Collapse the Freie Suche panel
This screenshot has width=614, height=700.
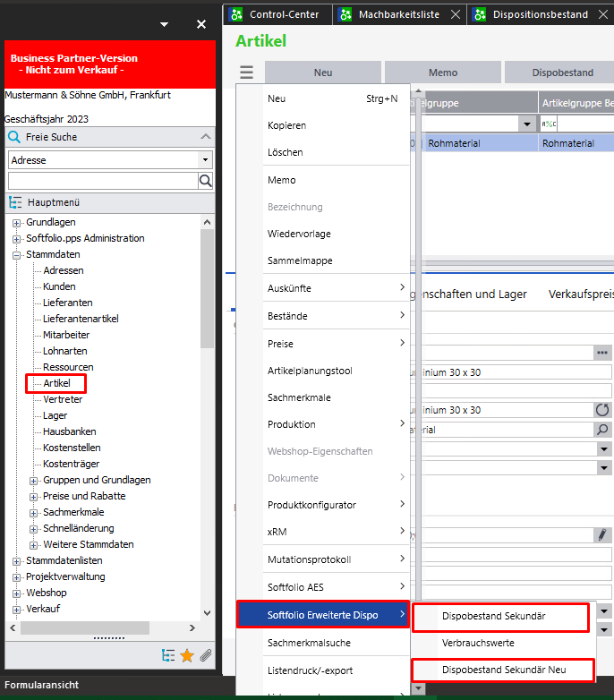coord(206,137)
